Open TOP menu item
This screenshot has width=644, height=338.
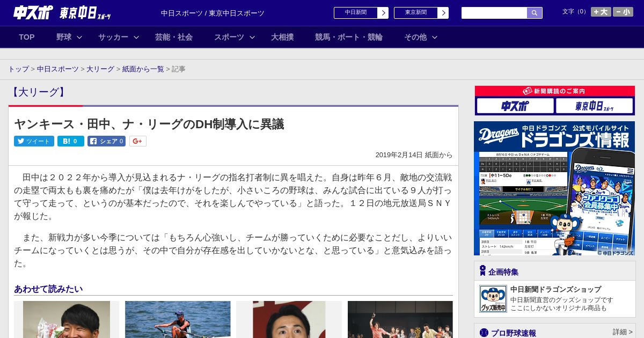pos(27,37)
